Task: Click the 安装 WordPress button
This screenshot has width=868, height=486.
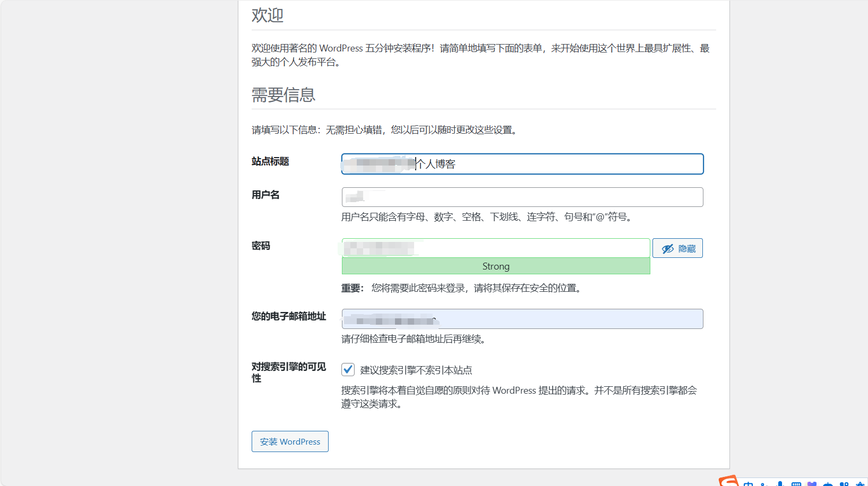Action: point(290,441)
